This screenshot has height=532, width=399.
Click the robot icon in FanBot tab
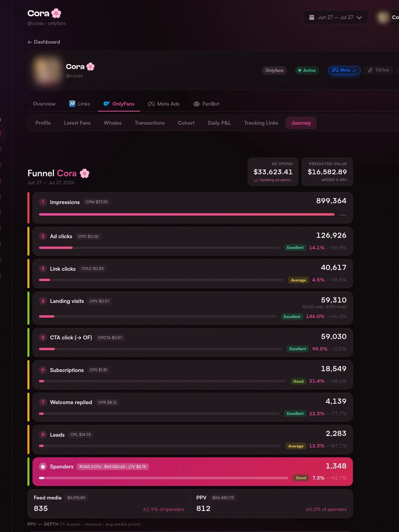click(x=197, y=104)
